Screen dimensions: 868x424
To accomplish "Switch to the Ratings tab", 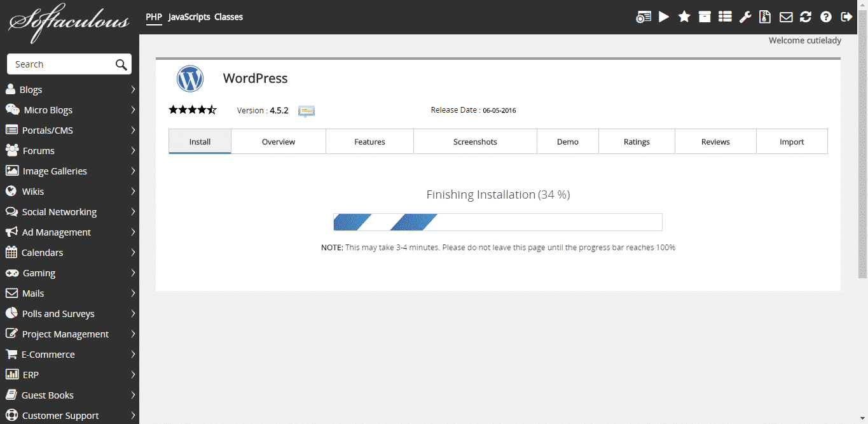I will [637, 141].
